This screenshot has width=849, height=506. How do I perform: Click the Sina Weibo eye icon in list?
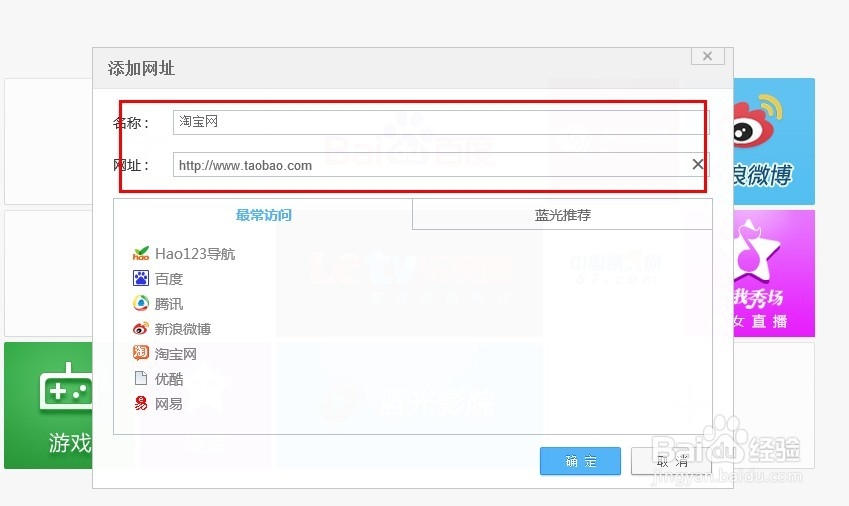[141, 328]
